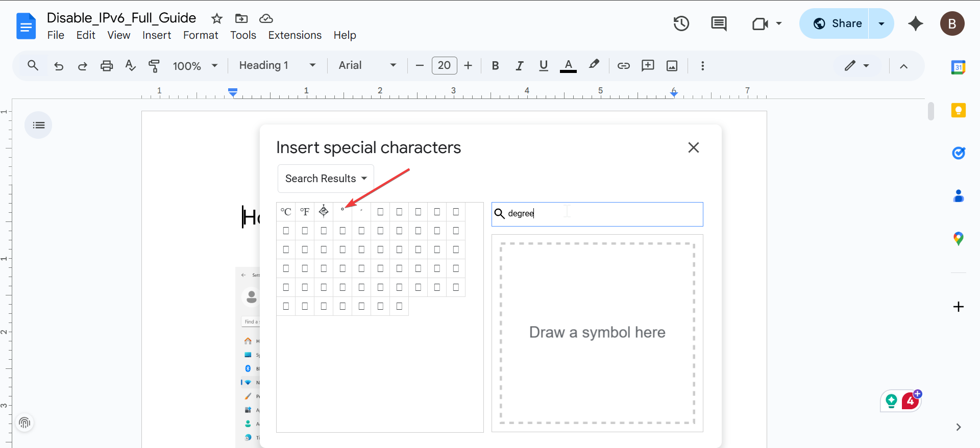Click the insert link icon
This screenshot has height=448, width=980.
[x=623, y=66]
